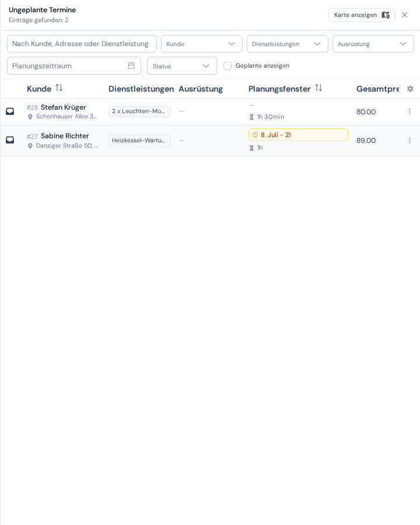Click location pin for Danziger Straße
The image size is (420, 525).
coord(30,146)
